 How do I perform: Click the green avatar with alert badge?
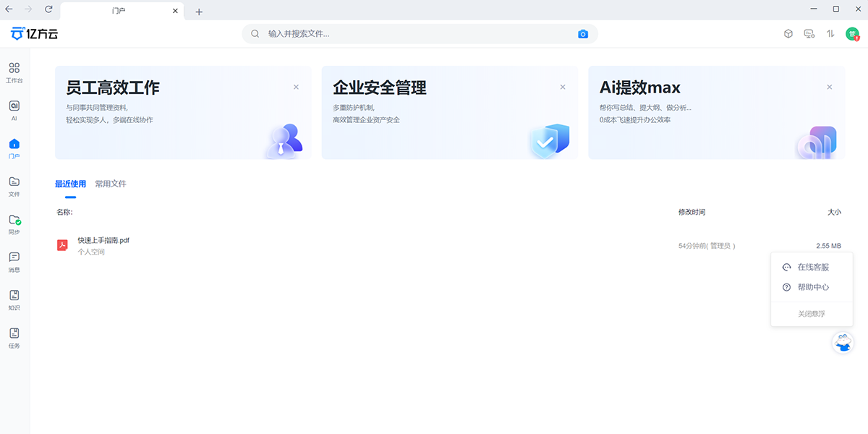tap(854, 33)
